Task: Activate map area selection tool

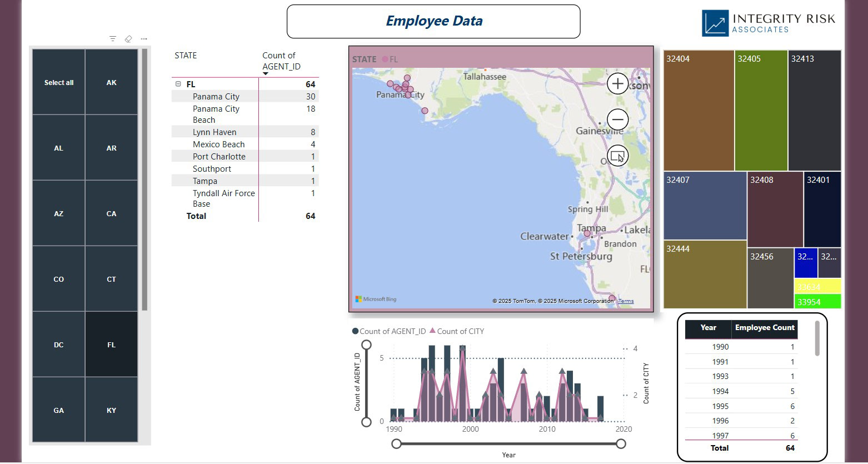Action: click(x=617, y=156)
